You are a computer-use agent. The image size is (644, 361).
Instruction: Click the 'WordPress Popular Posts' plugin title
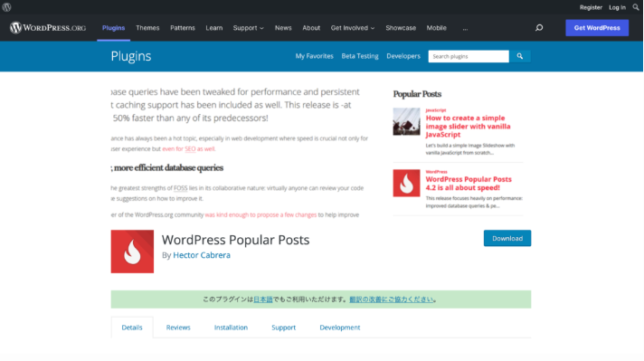(235, 240)
